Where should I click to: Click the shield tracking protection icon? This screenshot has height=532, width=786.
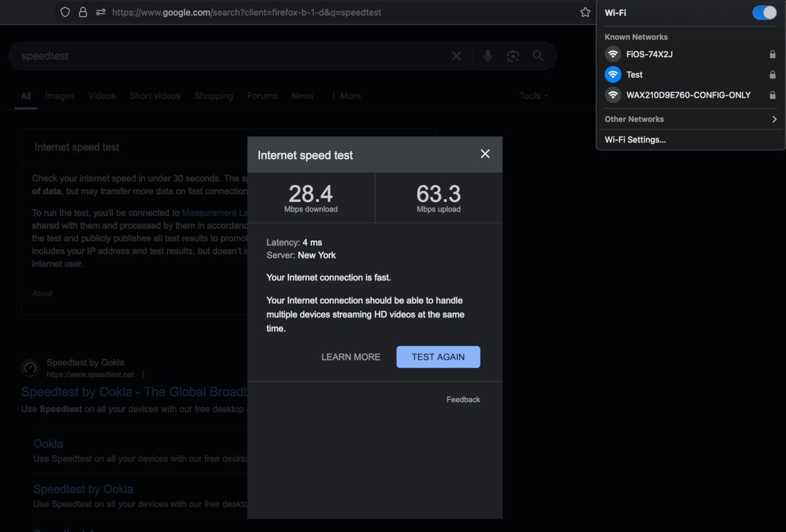[x=65, y=12]
